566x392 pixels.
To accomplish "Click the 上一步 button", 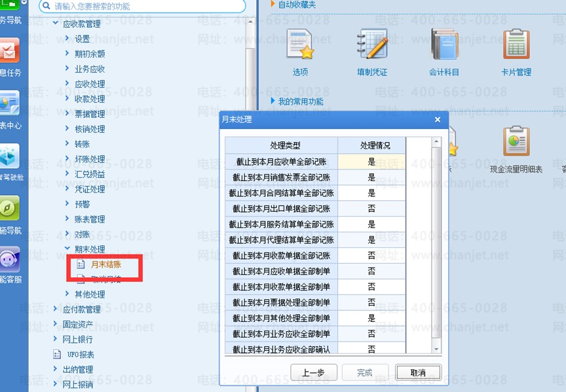I will pos(314,372).
